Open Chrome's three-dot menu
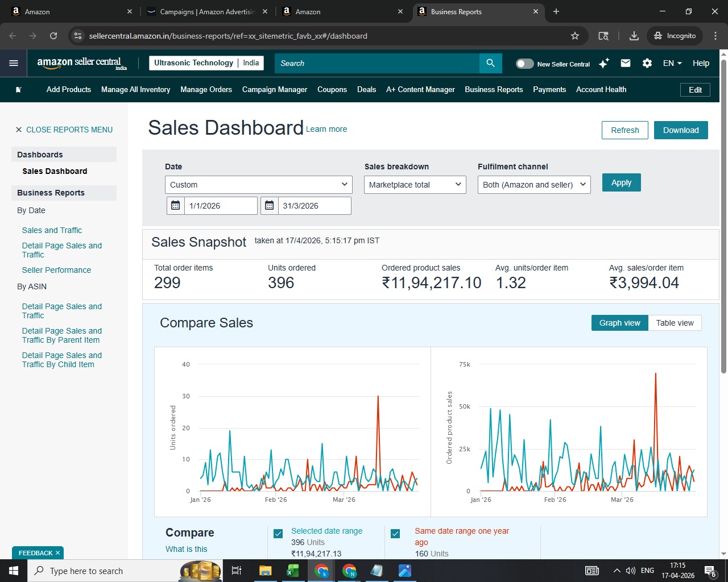 click(715, 36)
